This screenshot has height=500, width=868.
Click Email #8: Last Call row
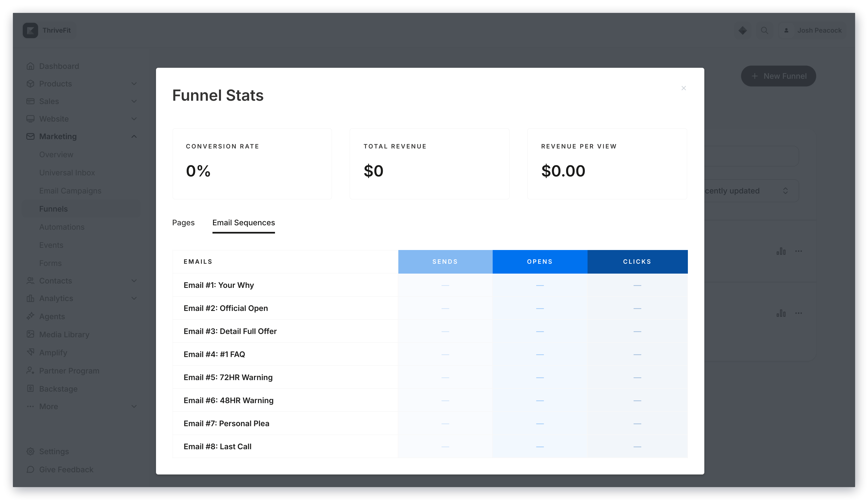[x=430, y=446]
